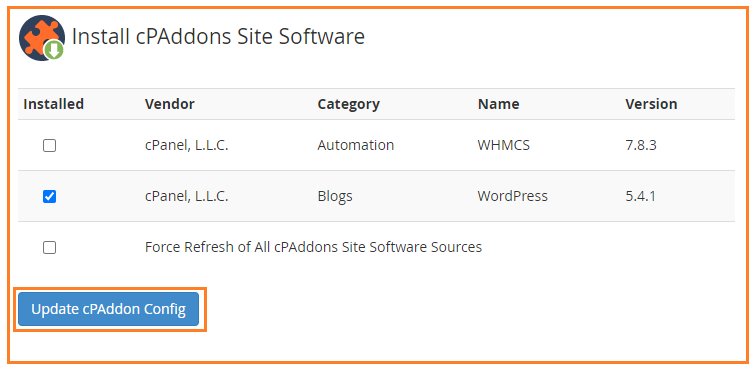Click the Install cPAddons Site Software heading
754x372 pixels.
218,37
